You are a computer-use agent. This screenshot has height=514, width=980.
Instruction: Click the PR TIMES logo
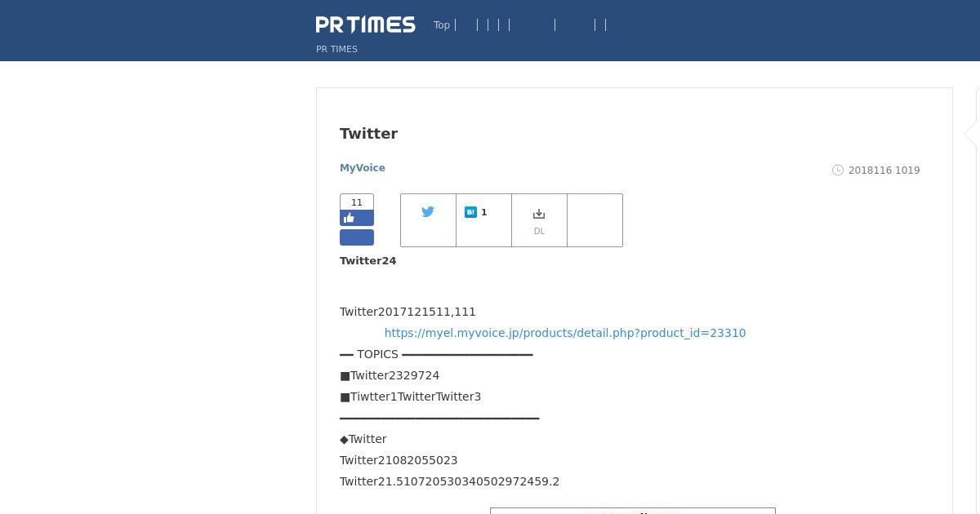tap(365, 24)
